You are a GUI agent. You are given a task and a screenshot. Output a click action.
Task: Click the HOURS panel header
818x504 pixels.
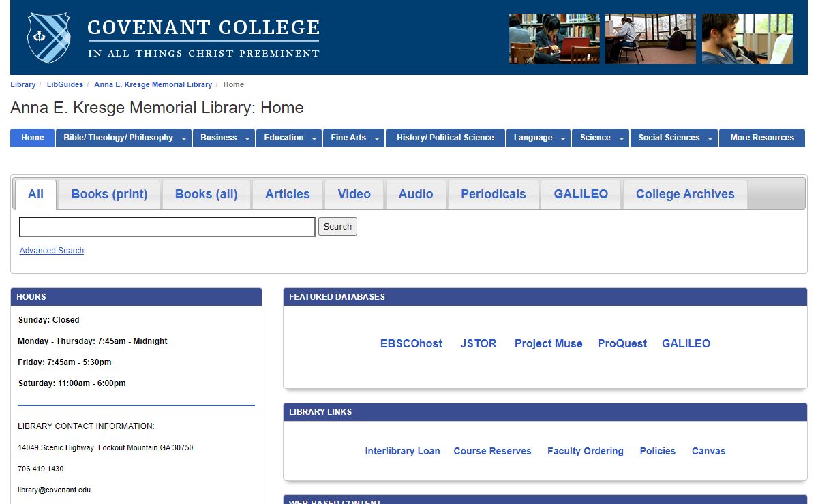136,297
